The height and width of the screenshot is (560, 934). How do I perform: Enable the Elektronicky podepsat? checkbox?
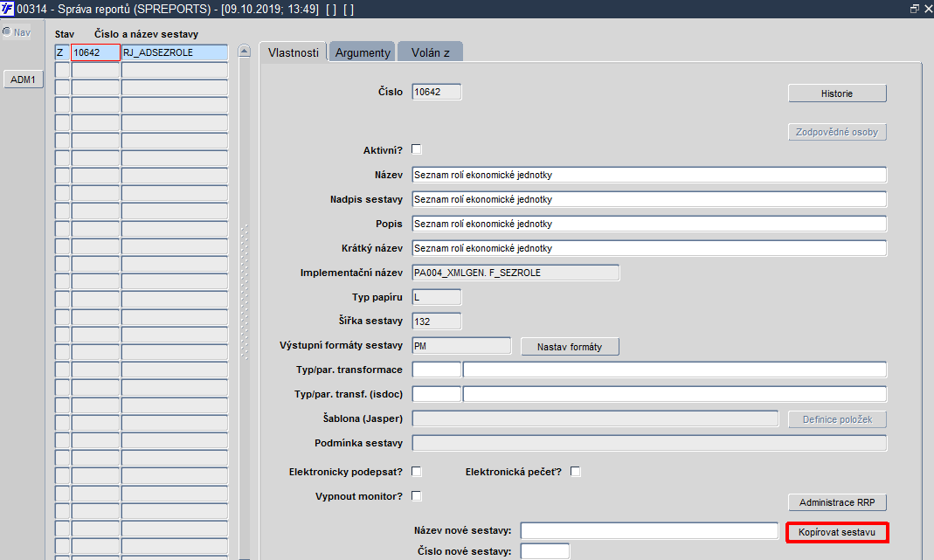[417, 471]
